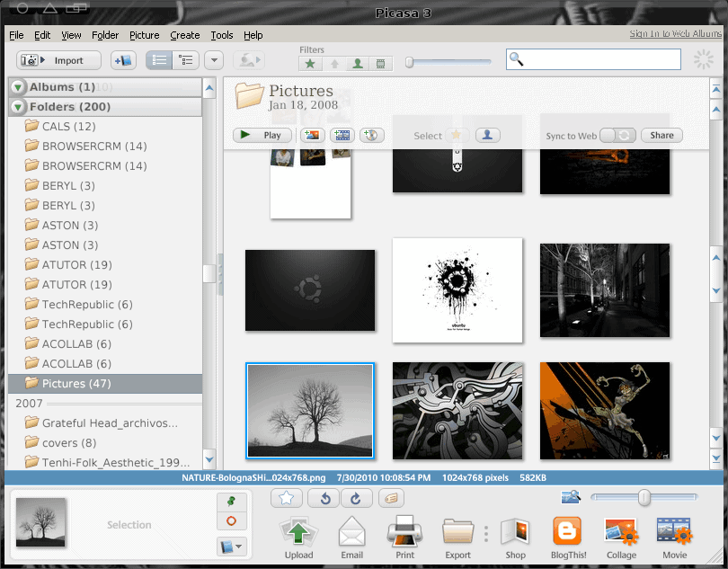This screenshot has height=569, width=728.
Task: Toggle the movies only filter
Action: 381,64
